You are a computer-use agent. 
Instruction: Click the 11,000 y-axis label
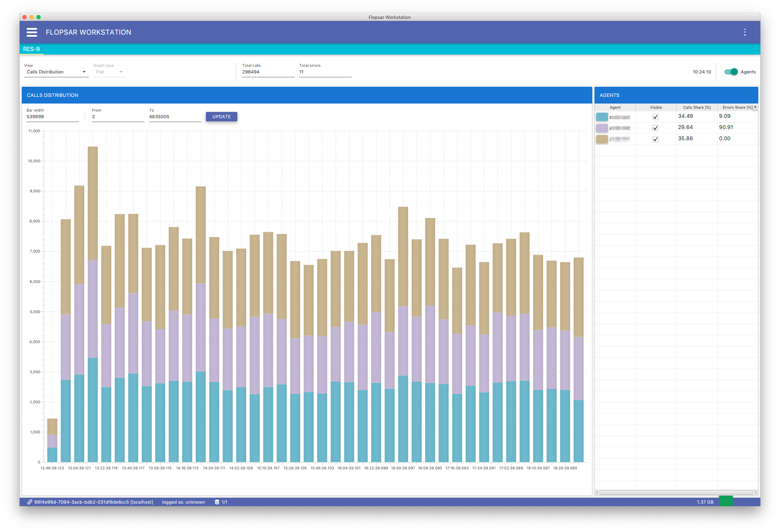point(34,131)
